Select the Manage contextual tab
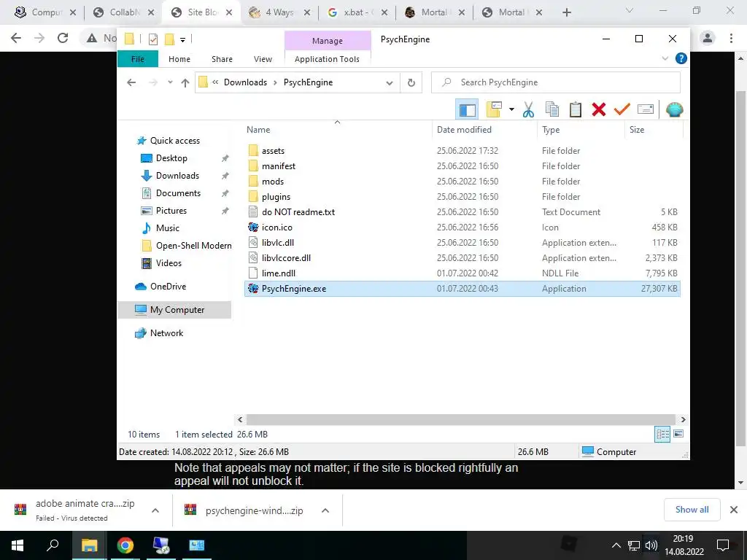The height and width of the screenshot is (560, 747). (328, 41)
